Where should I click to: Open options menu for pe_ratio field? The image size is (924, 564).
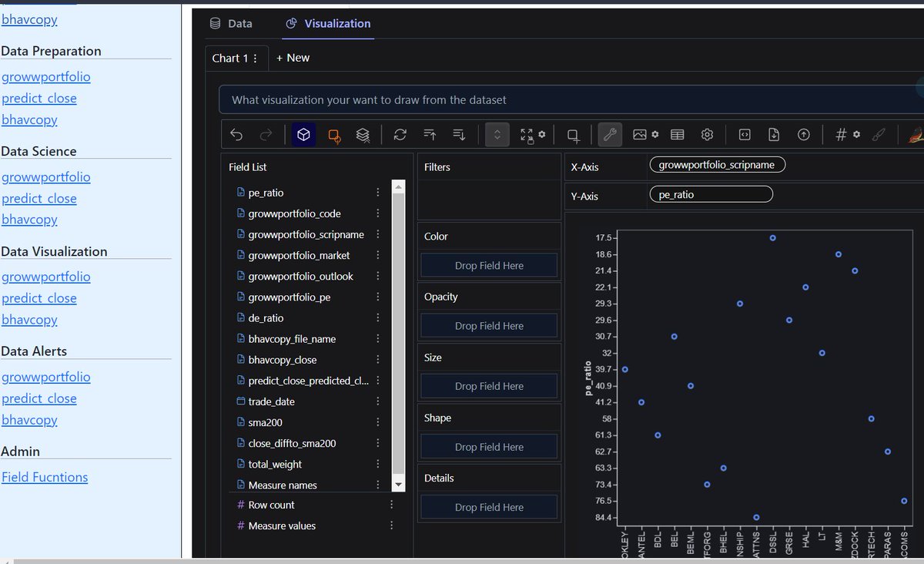(377, 193)
